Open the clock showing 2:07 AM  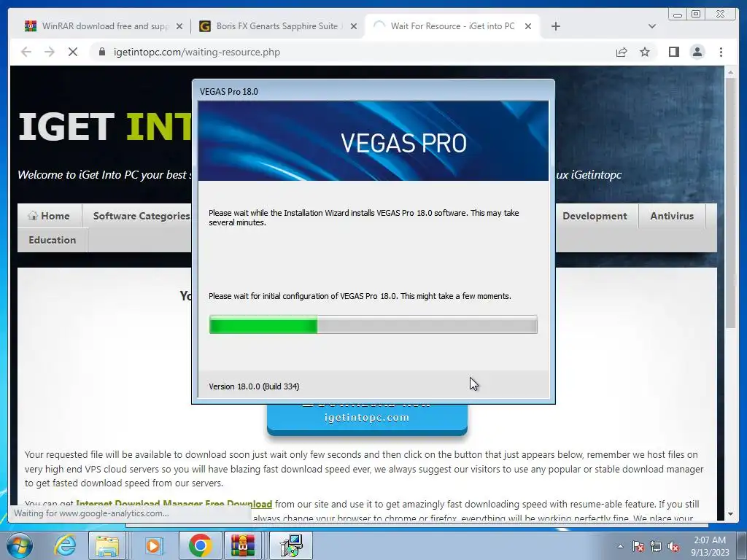pyautogui.click(x=710, y=545)
